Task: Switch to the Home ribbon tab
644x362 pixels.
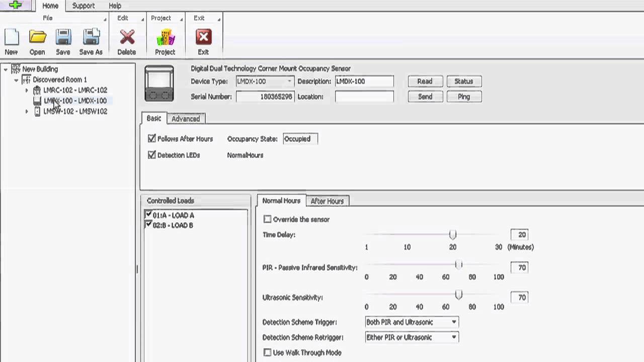Action: (50, 6)
